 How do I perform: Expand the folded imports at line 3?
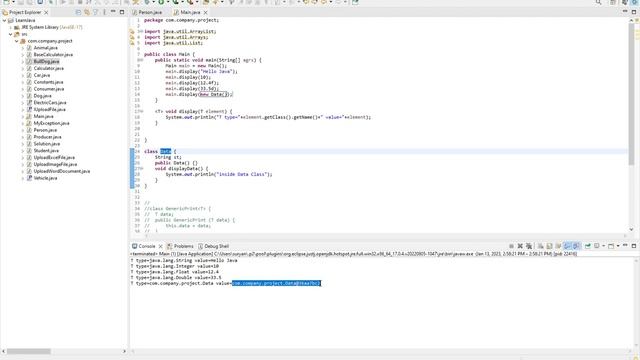coord(141,31)
